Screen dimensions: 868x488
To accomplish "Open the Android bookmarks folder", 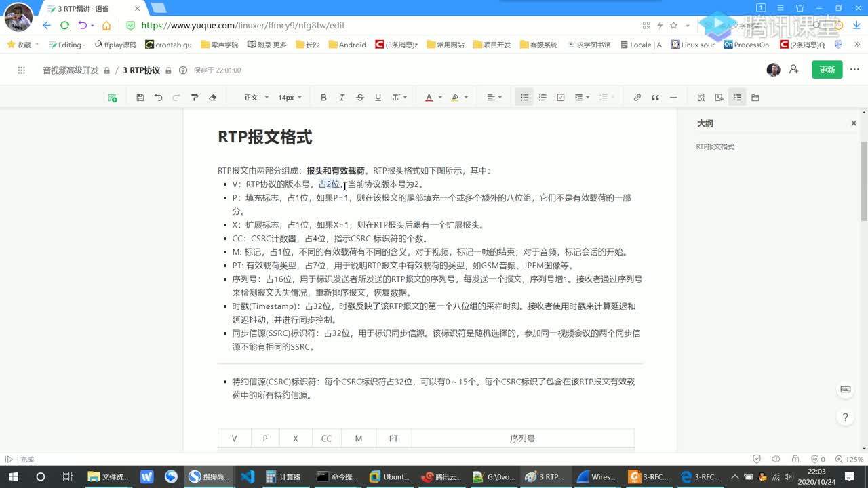I will click(347, 45).
